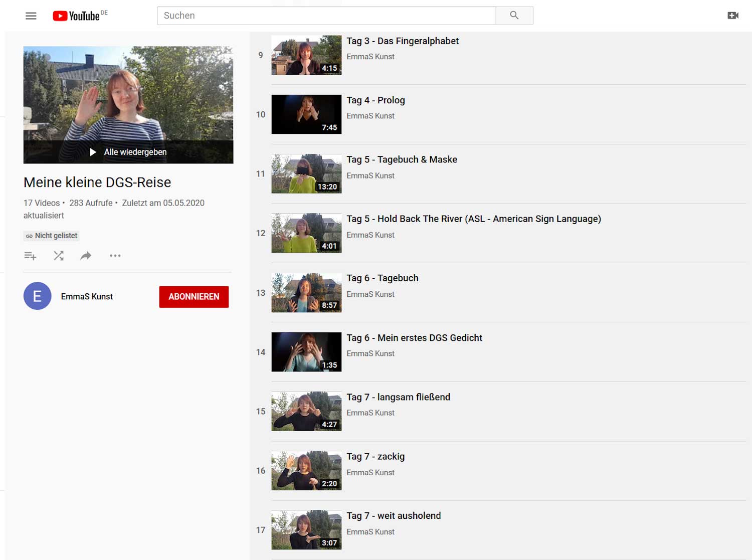The width and height of the screenshot is (752, 560).
Task: Click EmmaS Kunst under Mein erstes DGS Gedicht
Action: tap(370, 353)
